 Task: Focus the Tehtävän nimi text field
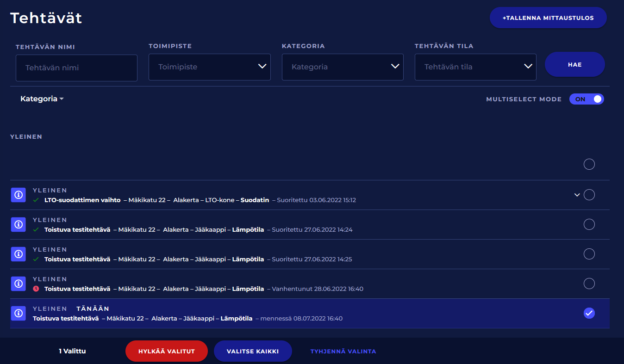[x=76, y=68]
